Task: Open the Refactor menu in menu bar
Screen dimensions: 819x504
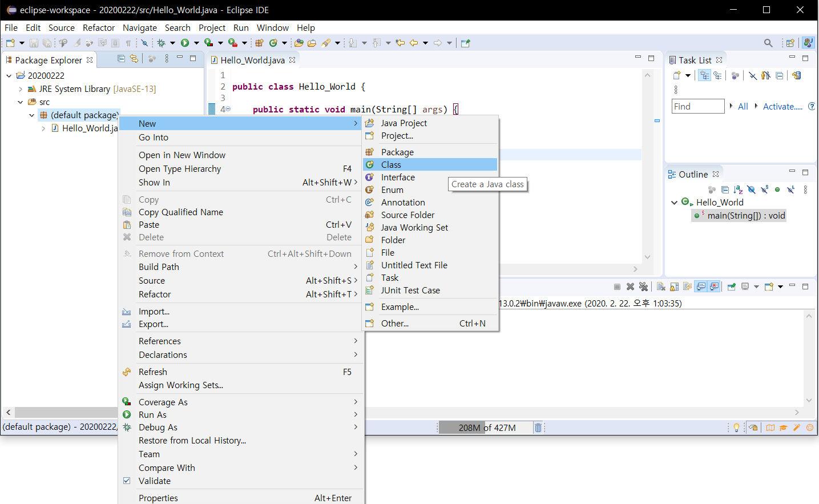Action: point(99,27)
